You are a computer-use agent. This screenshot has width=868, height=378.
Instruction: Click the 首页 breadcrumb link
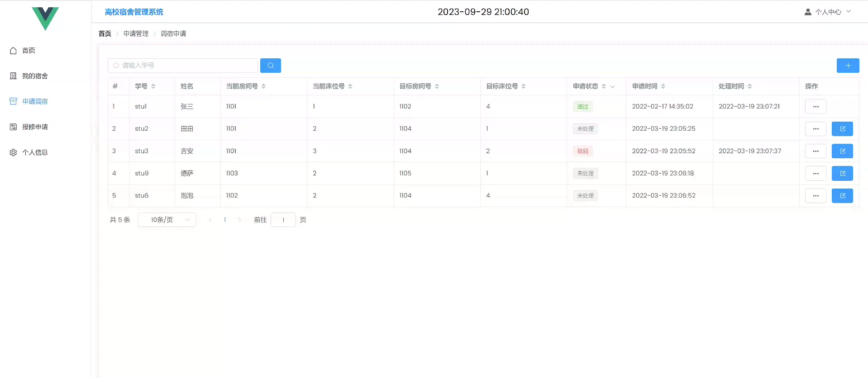tap(105, 33)
